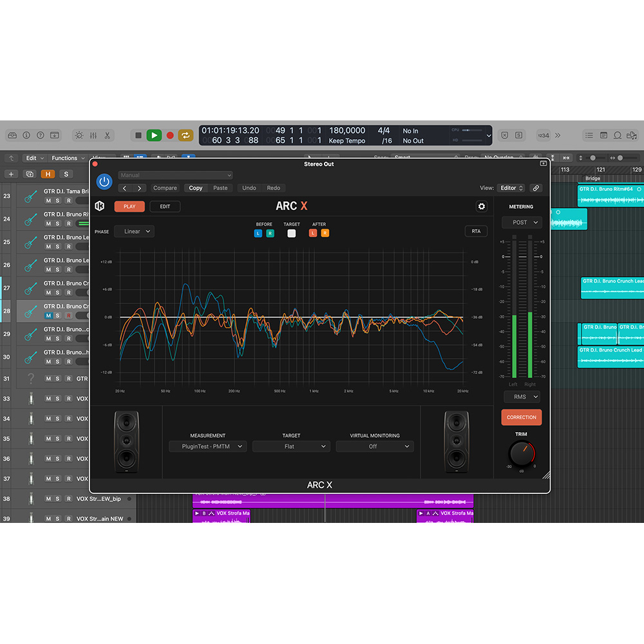
Task: Click the blue power button in plugin header
Action: (104, 182)
